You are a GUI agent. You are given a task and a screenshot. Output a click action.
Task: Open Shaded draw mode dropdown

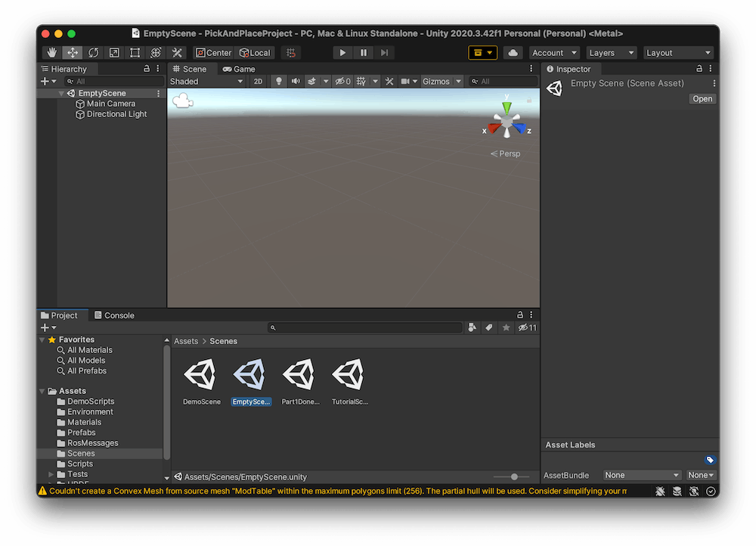(206, 82)
